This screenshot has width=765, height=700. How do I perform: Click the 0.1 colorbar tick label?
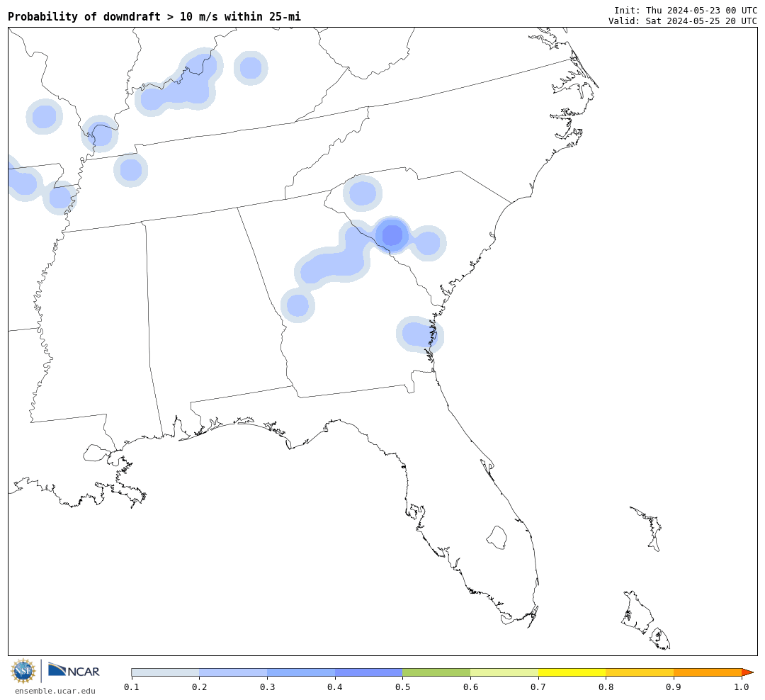click(x=132, y=687)
